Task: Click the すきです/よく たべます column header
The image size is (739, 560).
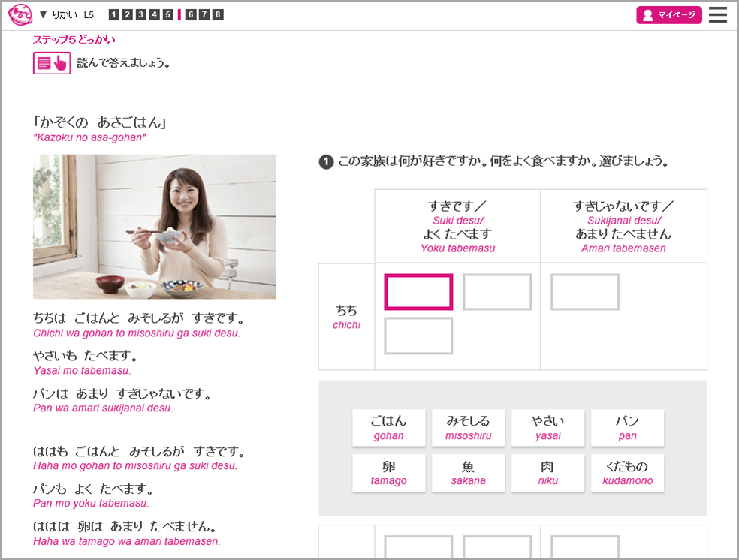Action: (457, 227)
